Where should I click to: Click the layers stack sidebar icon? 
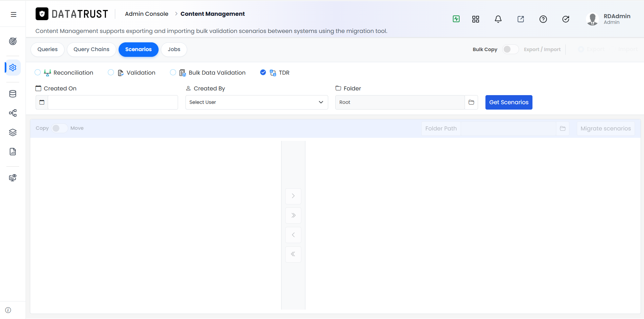click(13, 132)
